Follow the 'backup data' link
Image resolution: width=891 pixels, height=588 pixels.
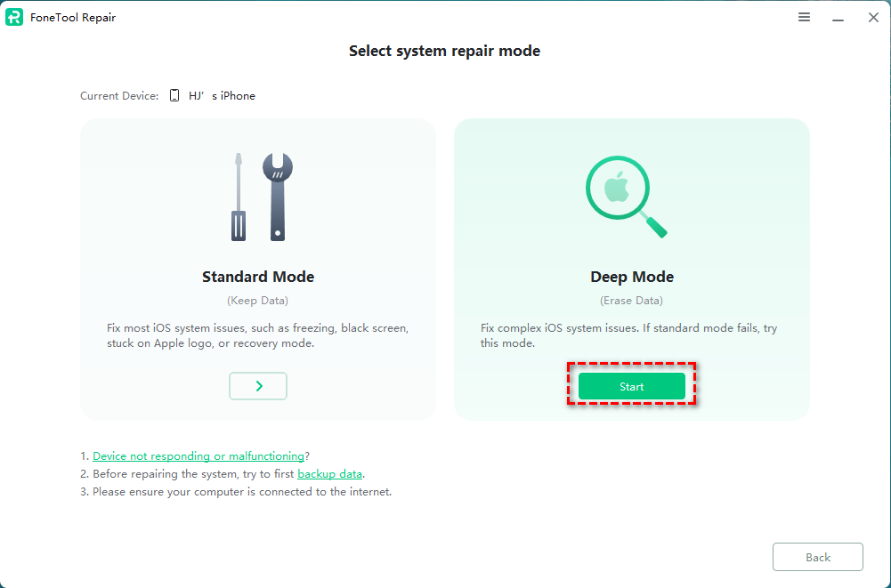[x=329, y=474]
